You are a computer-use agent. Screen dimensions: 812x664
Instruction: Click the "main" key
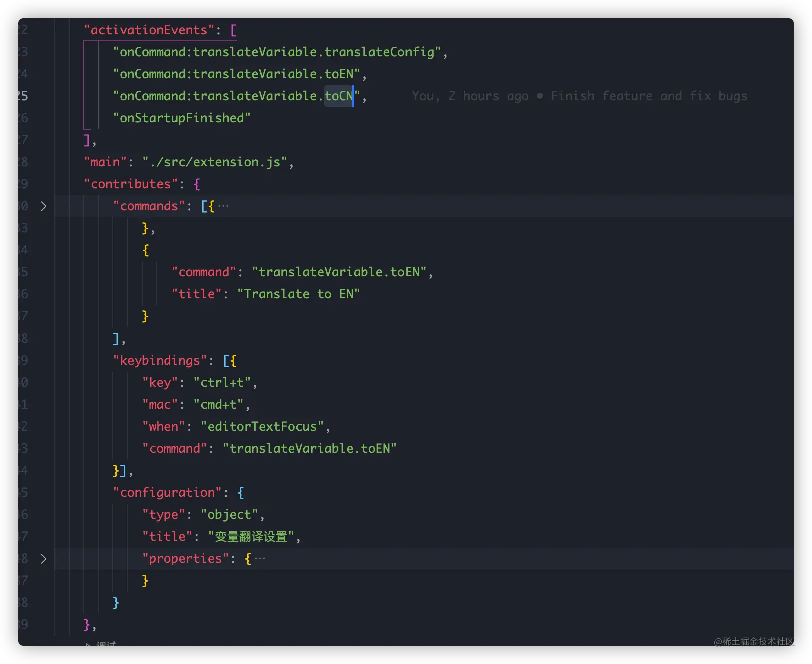[105, 162]
